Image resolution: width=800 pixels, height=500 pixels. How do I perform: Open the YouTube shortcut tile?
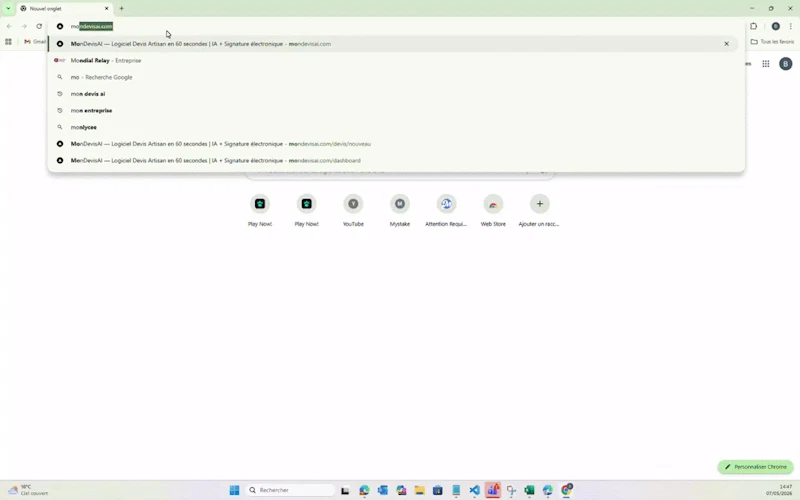[353, 210]
